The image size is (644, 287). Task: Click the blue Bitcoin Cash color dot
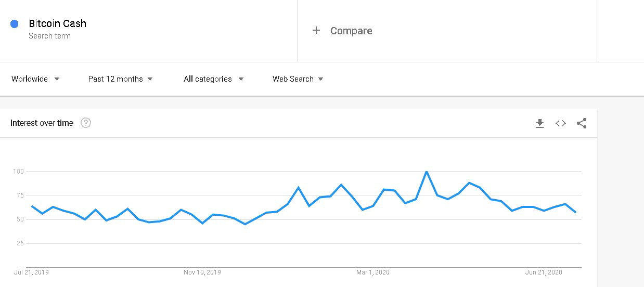[x=15, y=24]
